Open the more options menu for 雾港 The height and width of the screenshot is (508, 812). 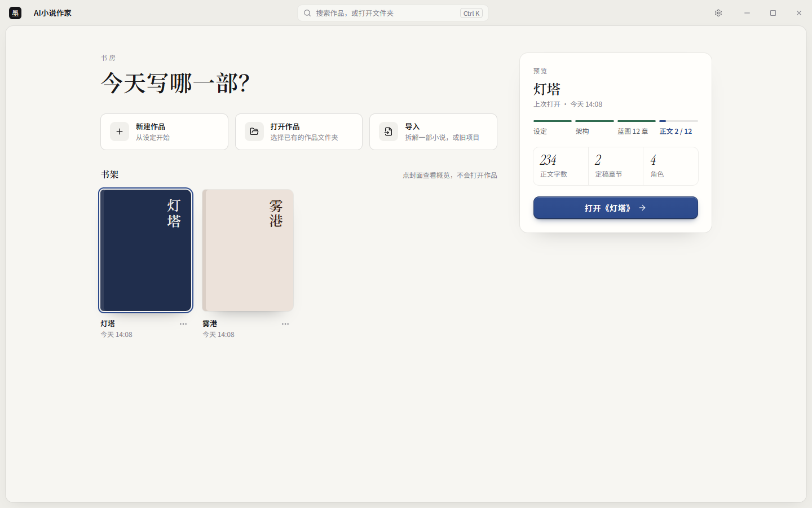(x=285, y=324)
